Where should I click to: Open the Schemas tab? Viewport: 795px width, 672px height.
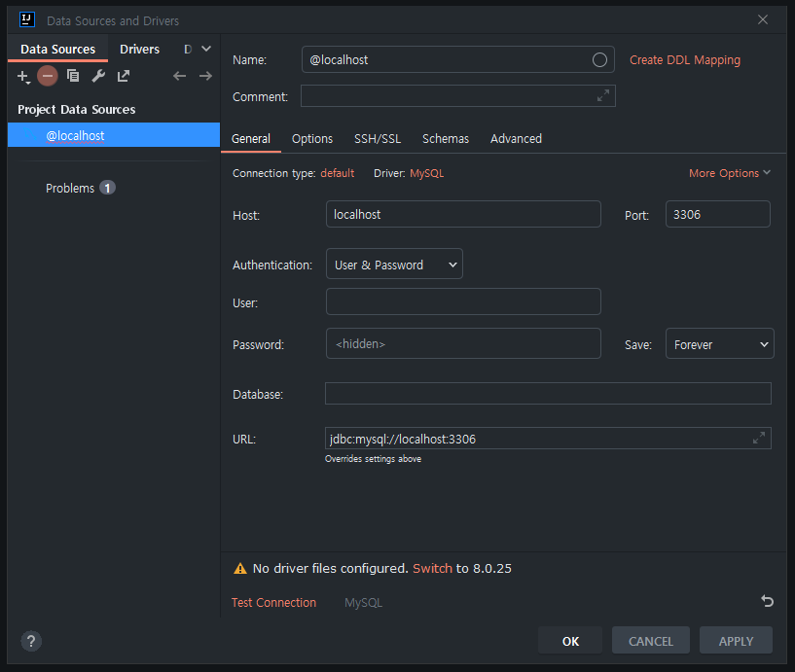(446, 139)
